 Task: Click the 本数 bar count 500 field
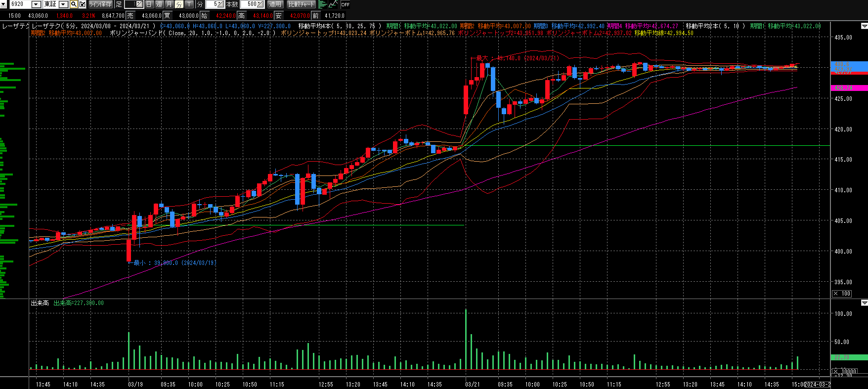(x=251, y=4)
